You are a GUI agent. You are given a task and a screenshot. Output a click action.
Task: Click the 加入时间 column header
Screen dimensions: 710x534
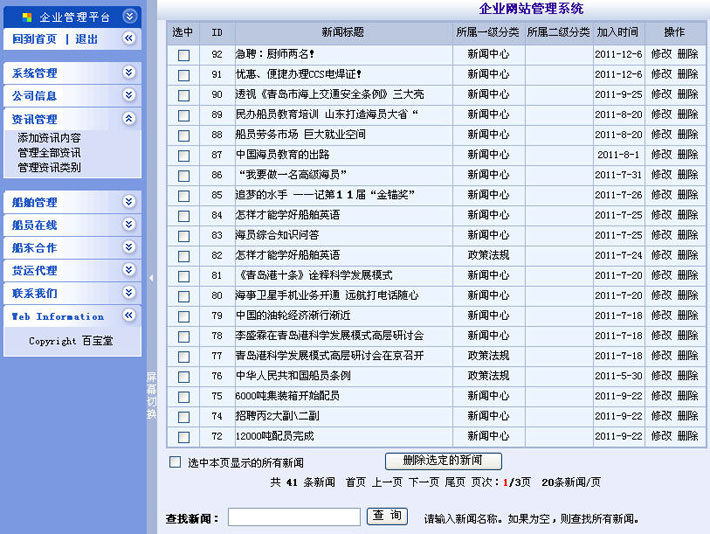click(x=618, y=32)
